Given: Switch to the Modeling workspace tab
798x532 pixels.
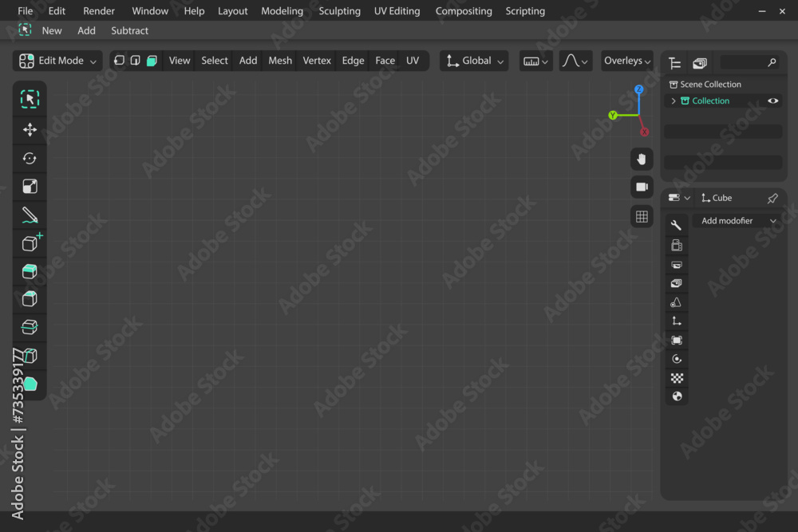Looking at the screenshot, I should coord(282,10).
